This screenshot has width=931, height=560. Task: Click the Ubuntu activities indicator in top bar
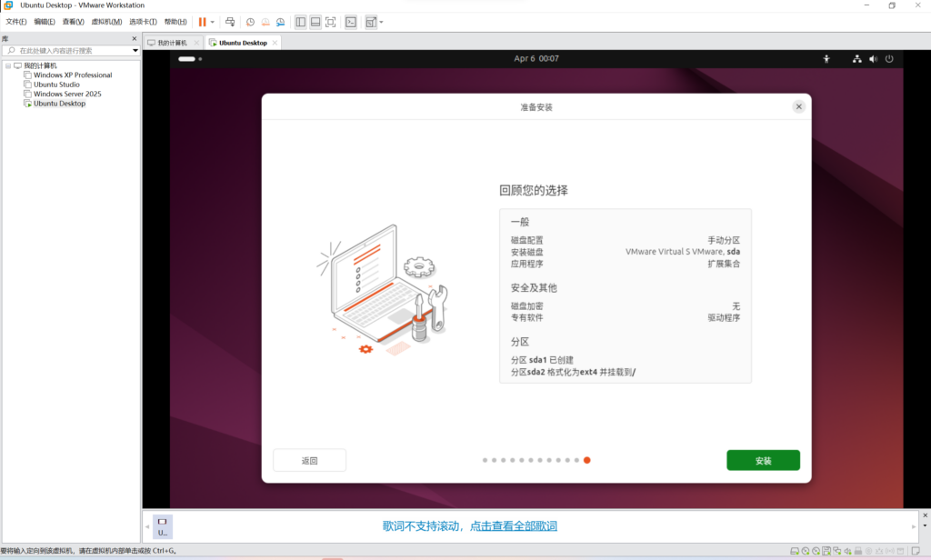[190, 59]
